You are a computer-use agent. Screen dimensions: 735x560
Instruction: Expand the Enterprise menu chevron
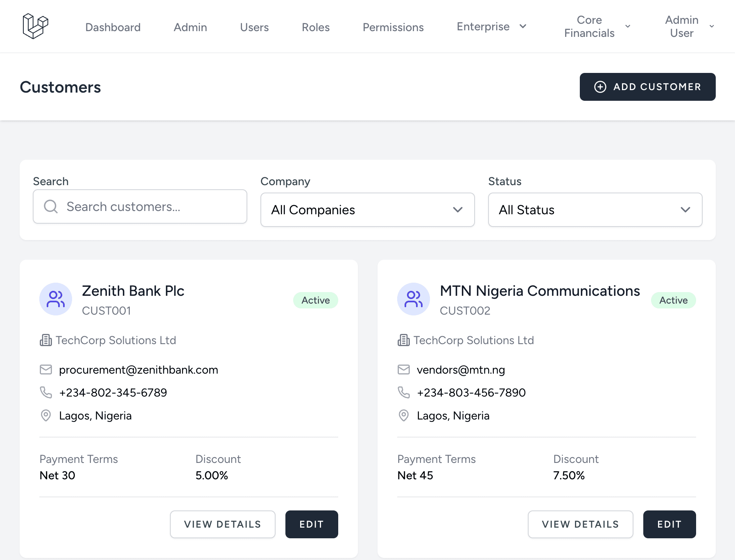tap(523, 26)
